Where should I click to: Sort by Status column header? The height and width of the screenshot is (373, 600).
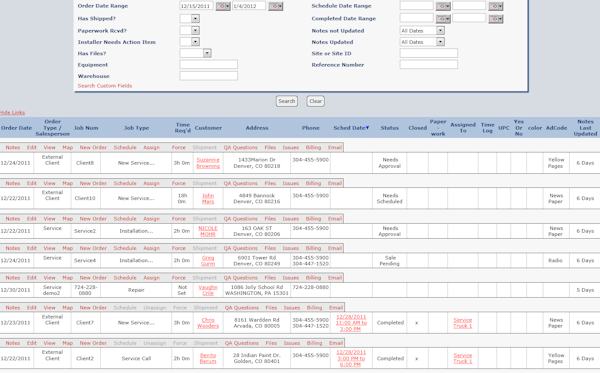tap(390, 128)
